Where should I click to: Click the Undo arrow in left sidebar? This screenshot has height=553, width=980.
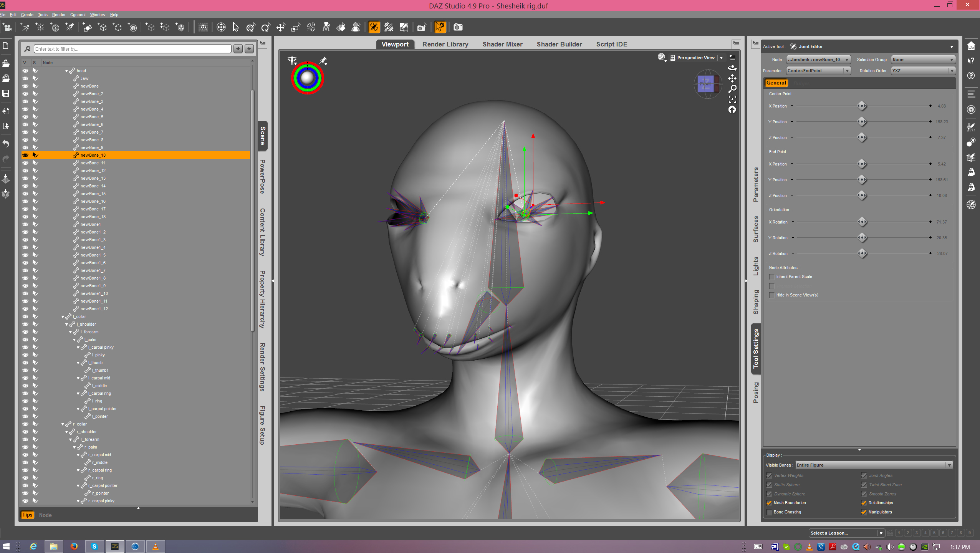coord(6,144)
